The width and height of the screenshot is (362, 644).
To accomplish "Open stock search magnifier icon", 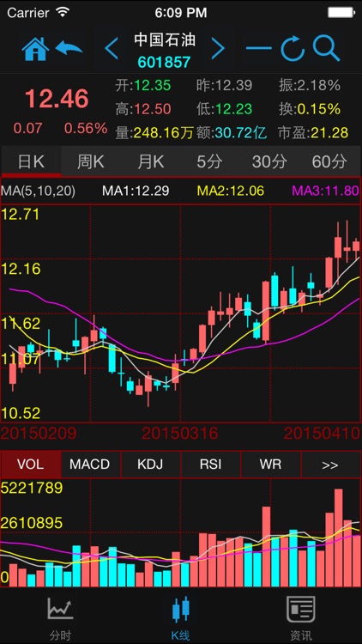I will pyautogui.click(x=326, y=48).
